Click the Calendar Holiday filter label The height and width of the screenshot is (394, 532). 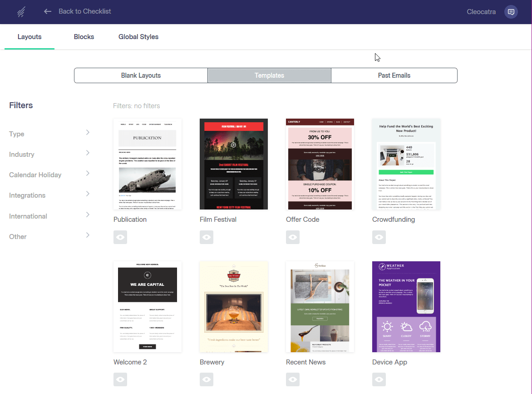point(35,175)
